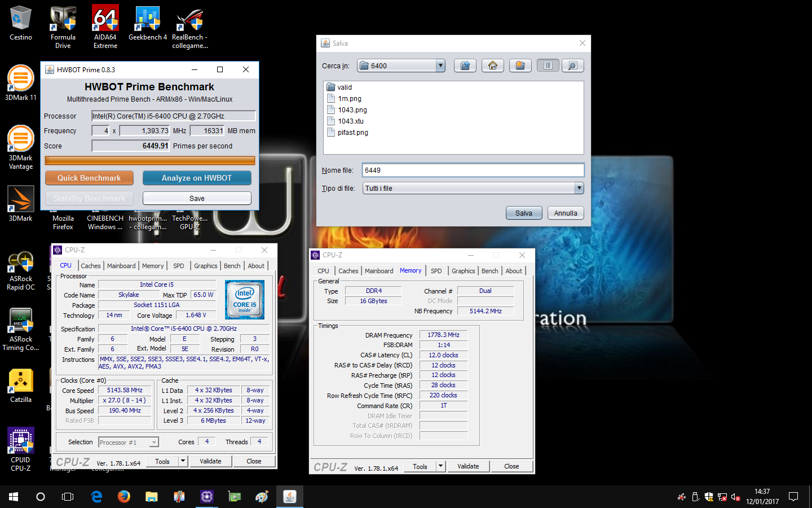Switch to Java HWBOT Prime taskbar button

(290, 497)
